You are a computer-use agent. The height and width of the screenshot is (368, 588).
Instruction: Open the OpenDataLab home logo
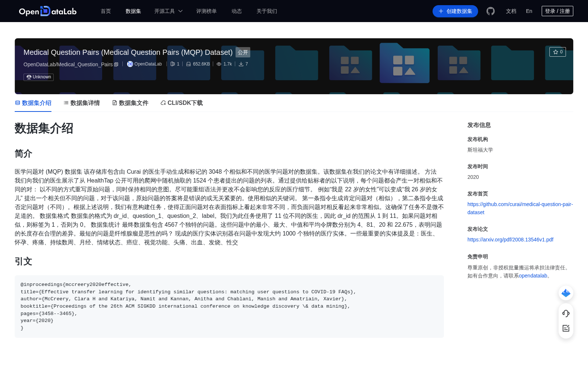pyautogui.click(x=48, y=11)
